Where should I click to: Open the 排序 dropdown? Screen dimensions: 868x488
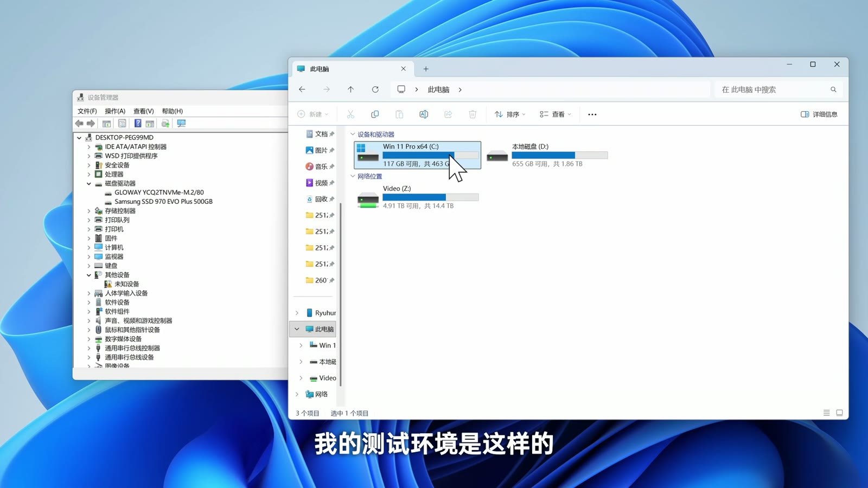pyautogui.click(x=510, y=114)
